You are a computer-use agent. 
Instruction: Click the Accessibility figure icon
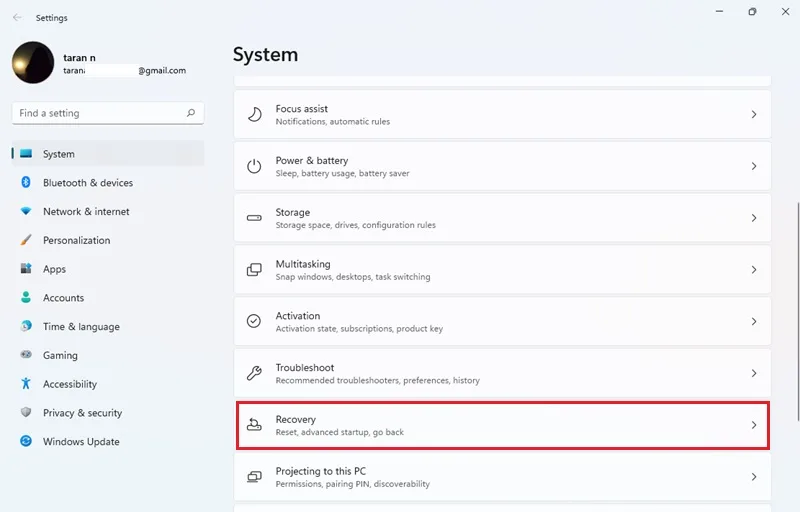click(x=26, y=383)
